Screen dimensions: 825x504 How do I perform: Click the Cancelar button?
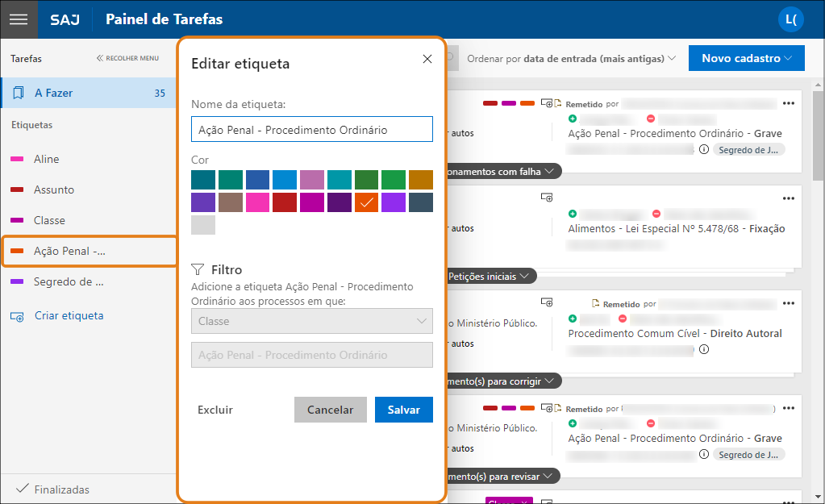(x=330, y=410)
